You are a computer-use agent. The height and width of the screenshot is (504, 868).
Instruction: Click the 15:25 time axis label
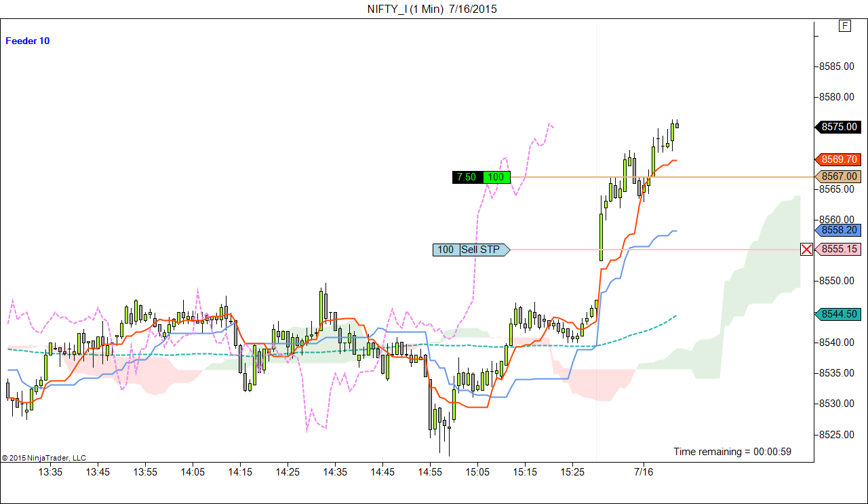click(x=572, y=471)
